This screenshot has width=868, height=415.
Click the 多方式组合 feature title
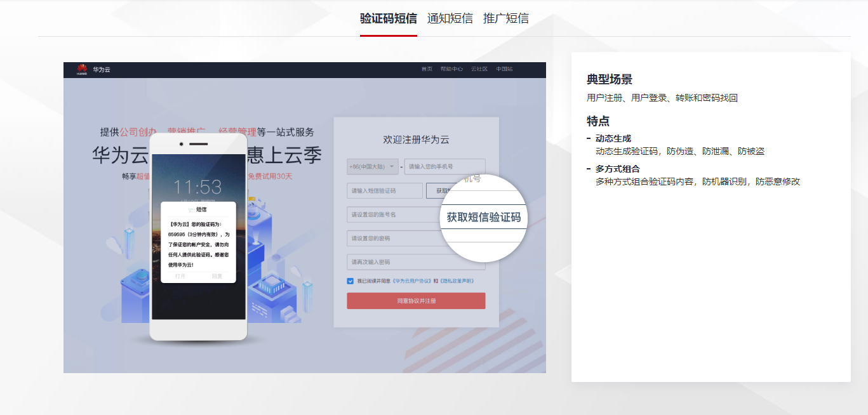click(618, 169)
